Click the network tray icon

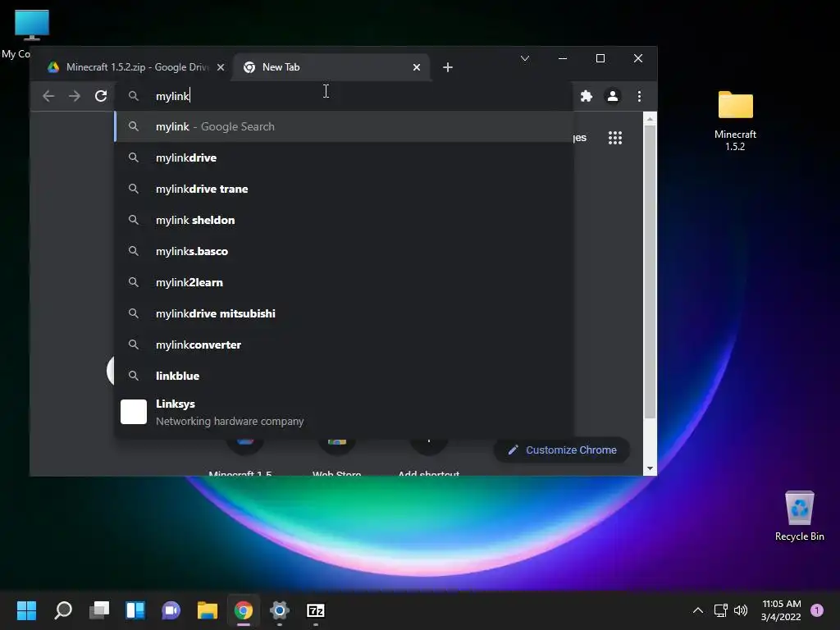click(x=721, y=610)
